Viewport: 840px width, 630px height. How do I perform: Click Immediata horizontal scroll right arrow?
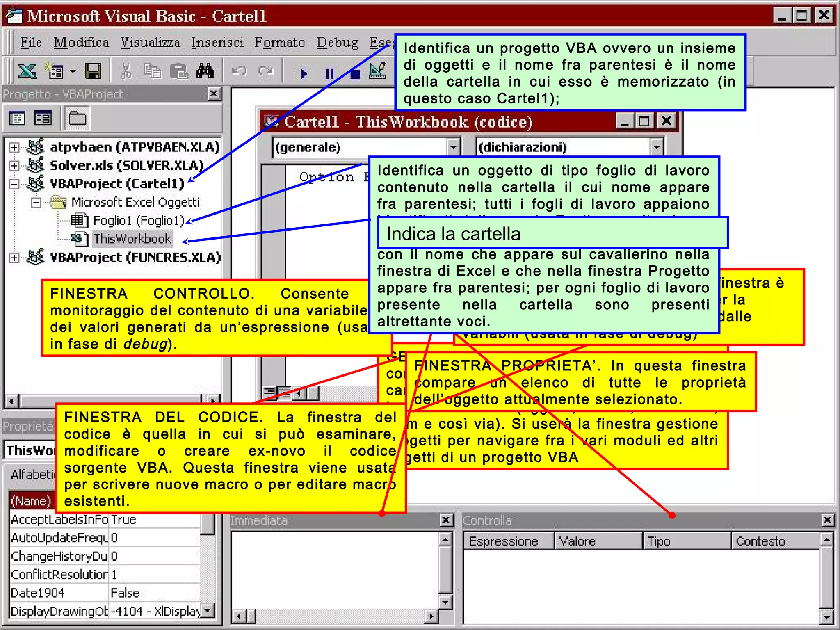tap(431, 616)
